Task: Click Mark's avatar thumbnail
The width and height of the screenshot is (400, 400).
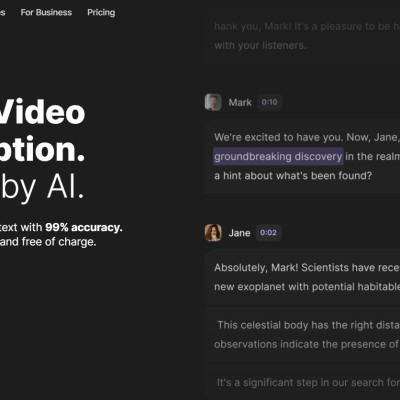Action: click(213, 102)
